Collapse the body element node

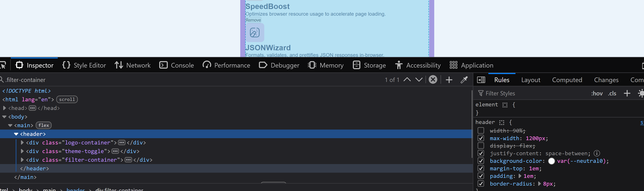click(4, 117)
